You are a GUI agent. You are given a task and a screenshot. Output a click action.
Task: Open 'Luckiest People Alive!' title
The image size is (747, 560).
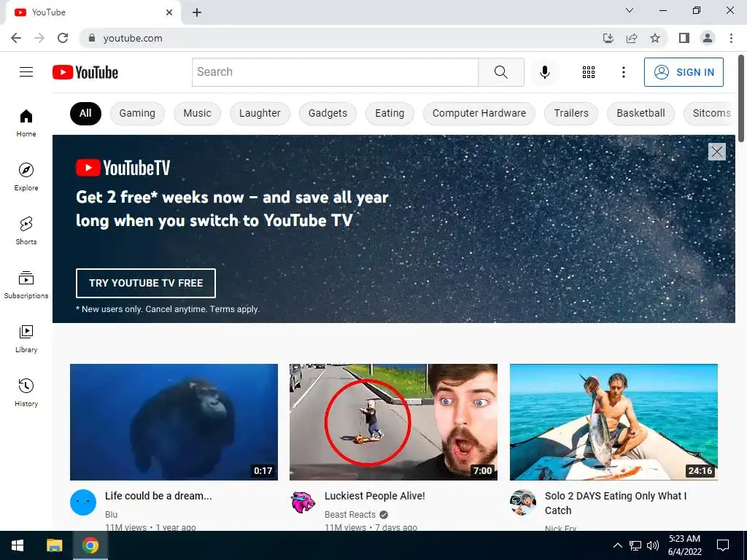pyautogui.click(x=374, y=496)
